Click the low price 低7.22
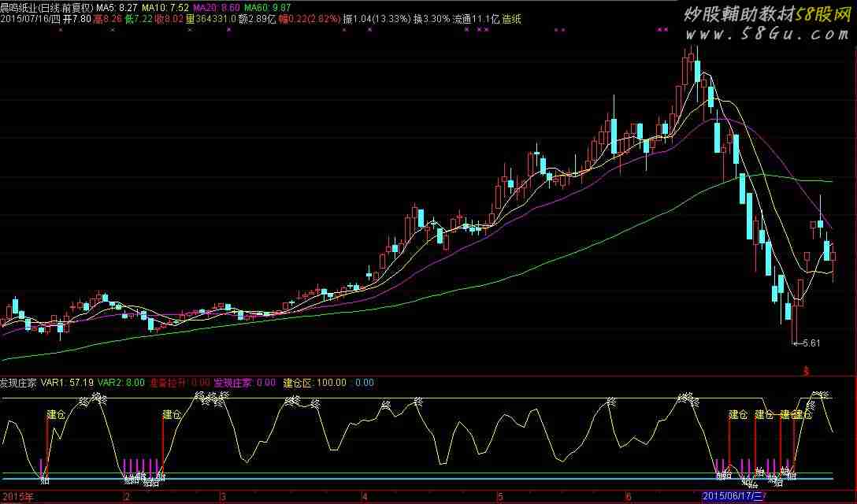Screen dimensions: 857x504 [x=139, y=19]
